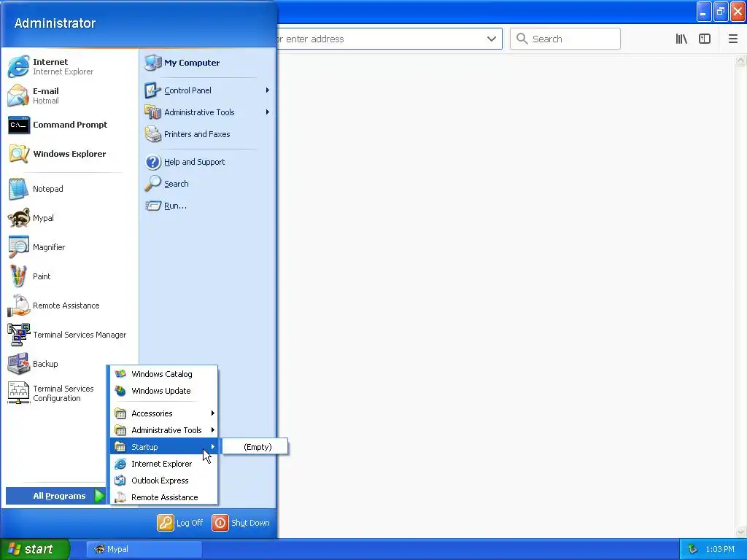Image resolution: width=747 pixels, height=560 pixels.
Task: Click in the Mypal Search field
Action: tap(565, 39)
